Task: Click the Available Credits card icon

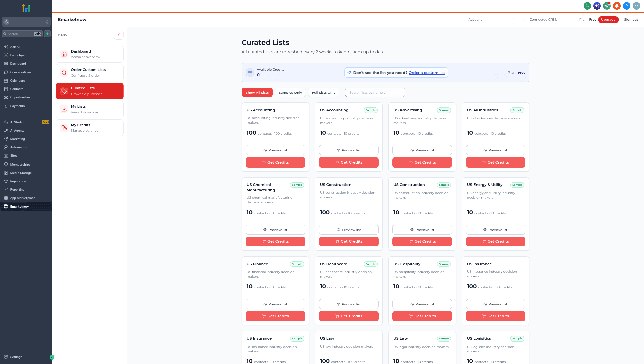Action: point(250,72)
